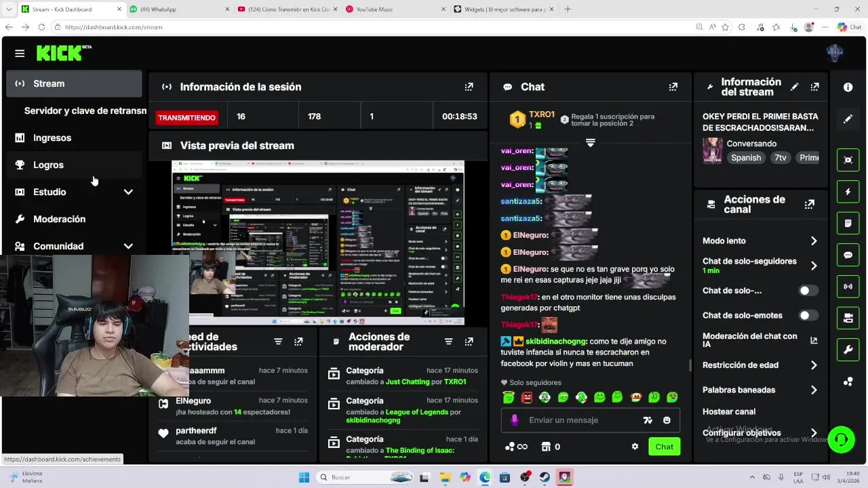Toggle the wrench sidebar icon
The image size is (868, 488).
(x=848, y=350)
